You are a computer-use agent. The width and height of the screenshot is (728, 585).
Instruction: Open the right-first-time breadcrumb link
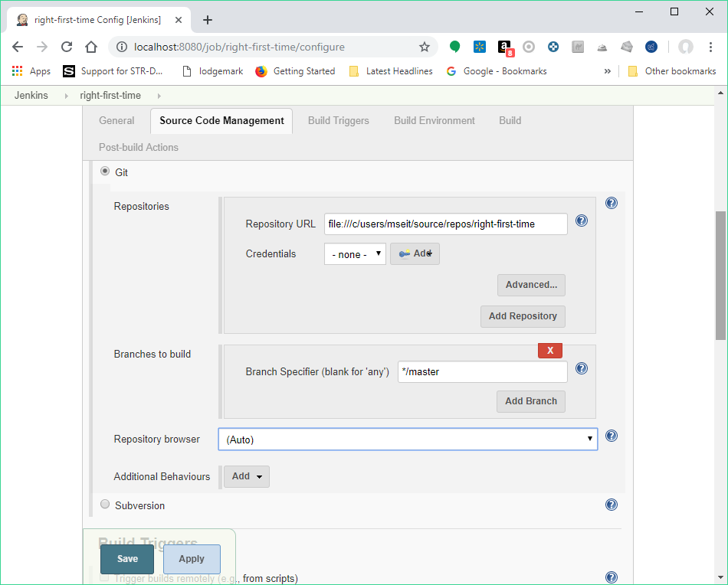(x=110, y=96)
